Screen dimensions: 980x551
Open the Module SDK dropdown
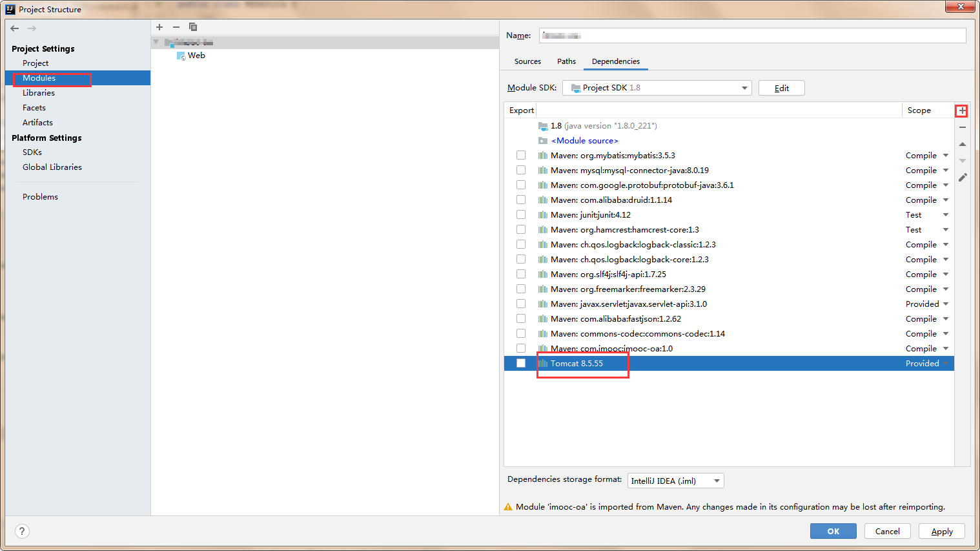[657, 88]
